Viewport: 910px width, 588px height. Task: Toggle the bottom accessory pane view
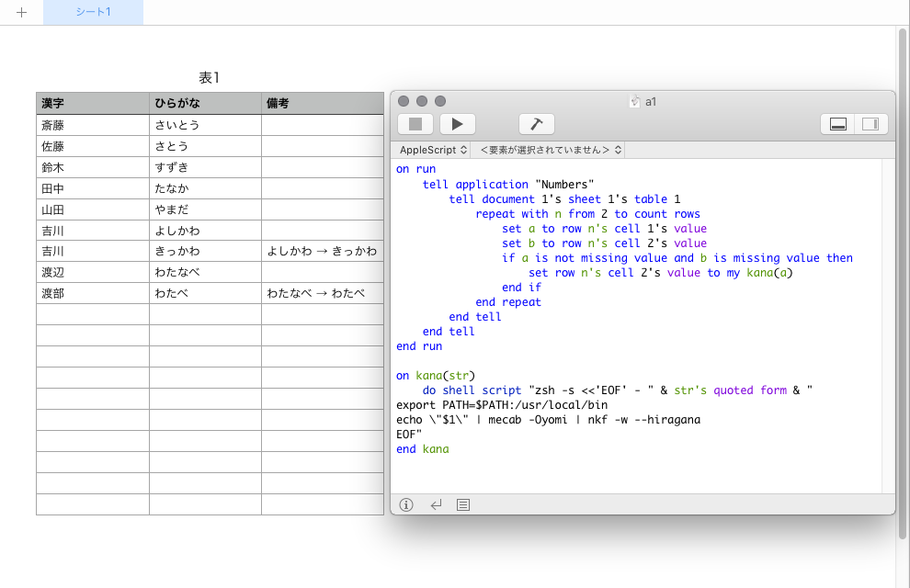coord(837,124)
